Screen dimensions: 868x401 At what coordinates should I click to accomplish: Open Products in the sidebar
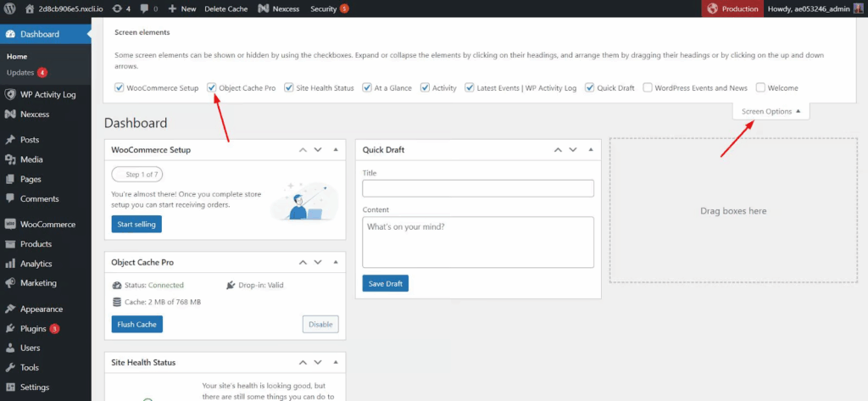(x=46, y=243)
